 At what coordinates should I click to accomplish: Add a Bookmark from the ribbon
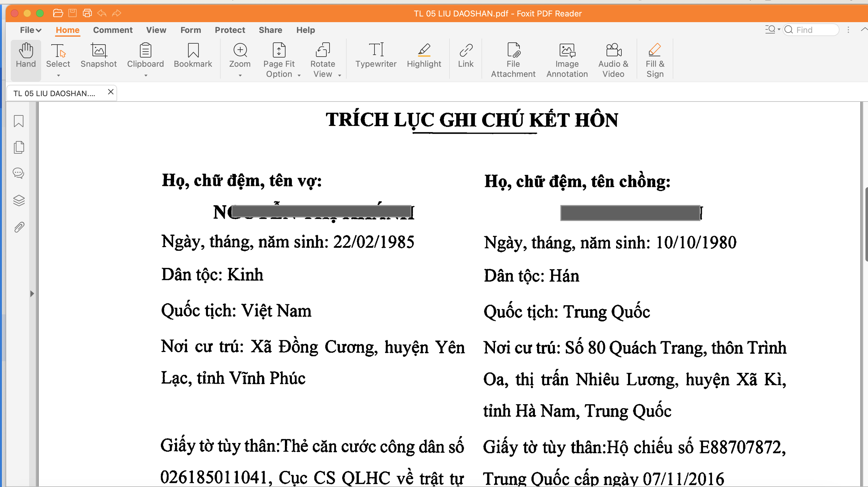(193, 56)
